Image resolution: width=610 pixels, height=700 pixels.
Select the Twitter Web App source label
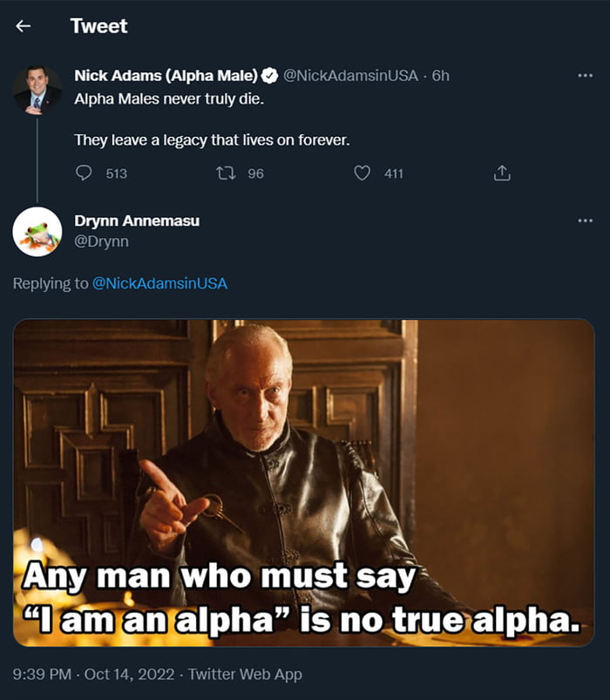point(245,673)
